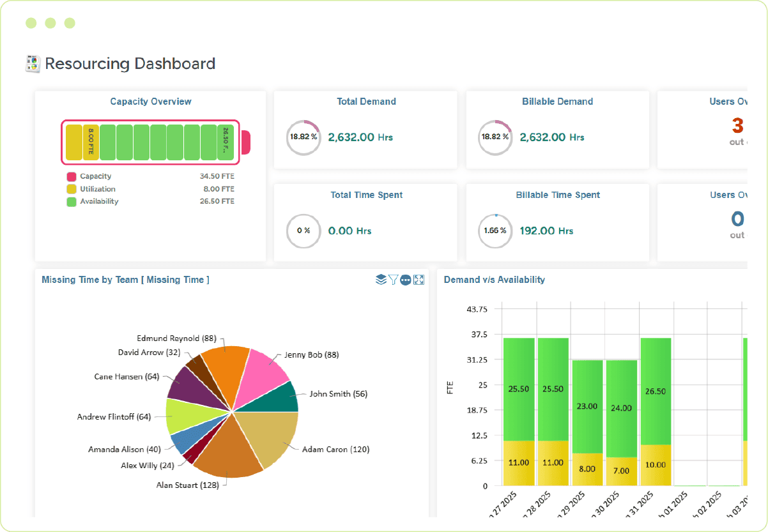Click the 18.82% gauge on Total Demand card
This screenshot has width=768, height=532.
click(303, 137)
